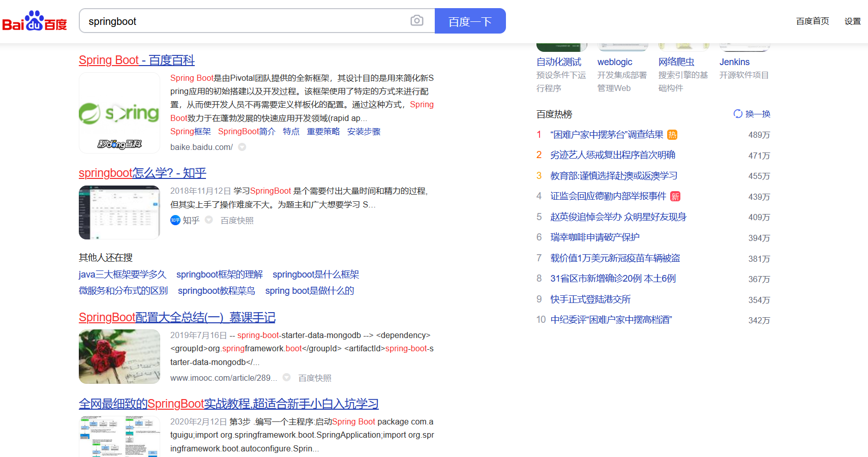Image resolution: width=868 pixels, height=457 pixels.
Task: Open hot item 快手正式登陆港交所
Action: coord(590,299)
